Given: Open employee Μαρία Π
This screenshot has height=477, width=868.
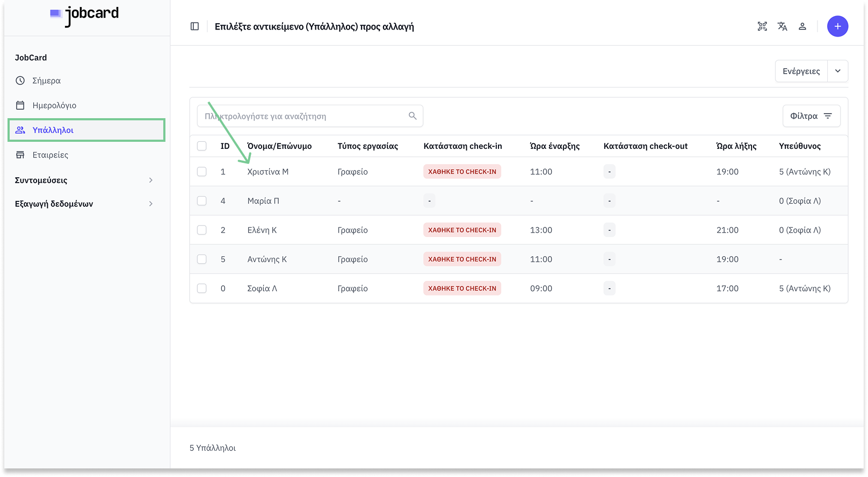Looking at the screenshot, I should tap(263, 201).
